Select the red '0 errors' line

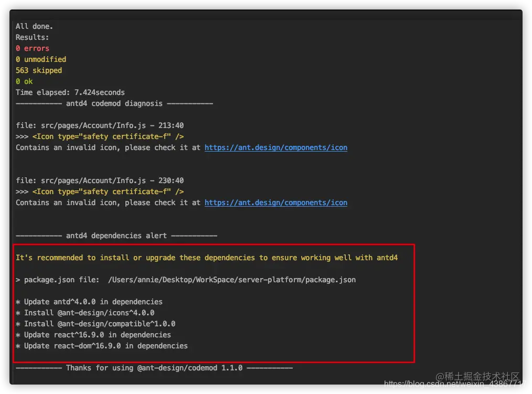[32, 48]
